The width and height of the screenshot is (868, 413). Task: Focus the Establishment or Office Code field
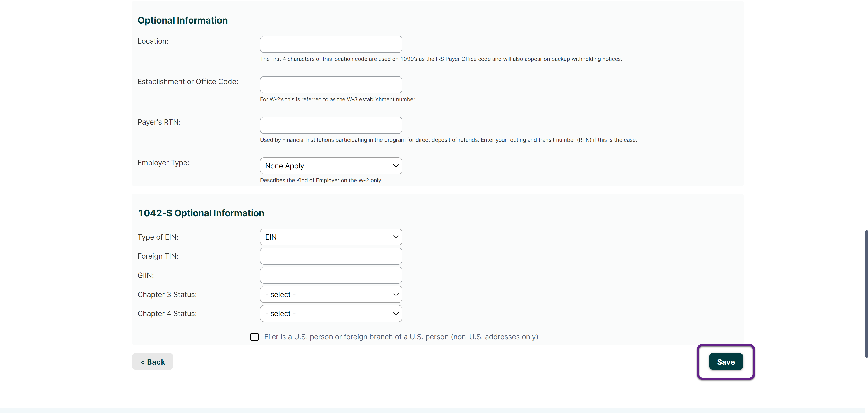pyautogui.click(x=330, y=85)
